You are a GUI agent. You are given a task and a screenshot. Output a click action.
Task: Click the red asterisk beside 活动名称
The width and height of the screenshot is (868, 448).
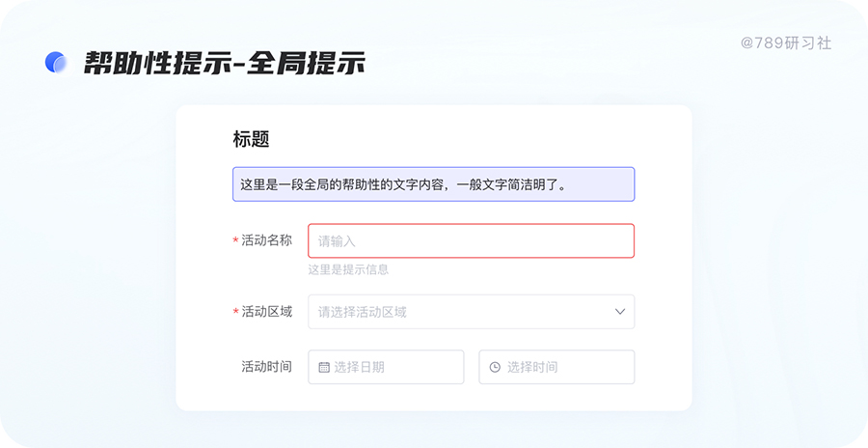tap(235, 241)
